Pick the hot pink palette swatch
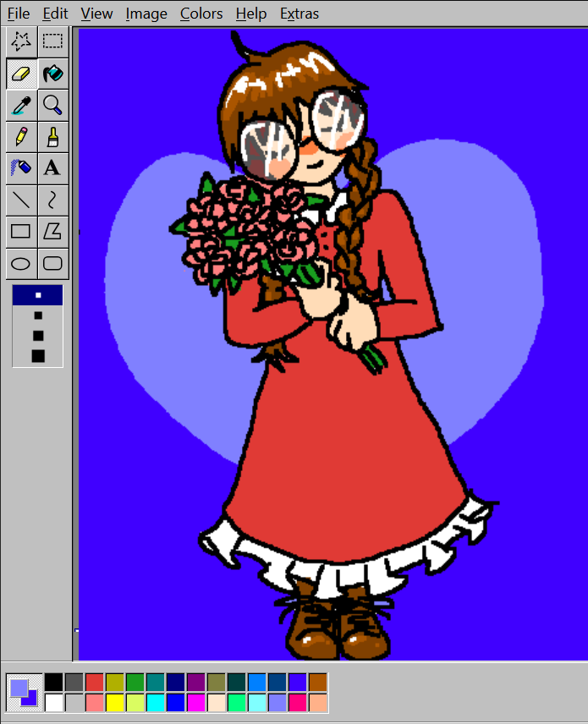588x724 pixels. tap(298, 703)
